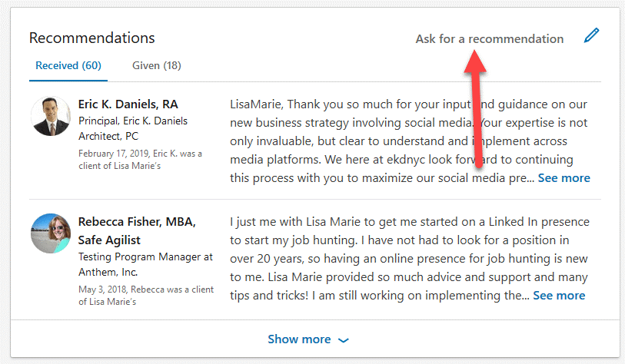Click Rebecca's recommendation text paragraph

click(x=409, y=259)
